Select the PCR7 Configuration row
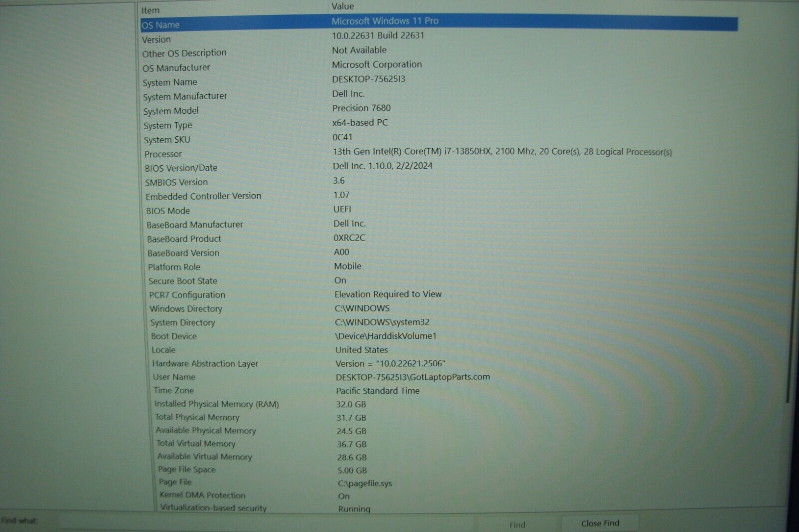 (x=187, y=295)
